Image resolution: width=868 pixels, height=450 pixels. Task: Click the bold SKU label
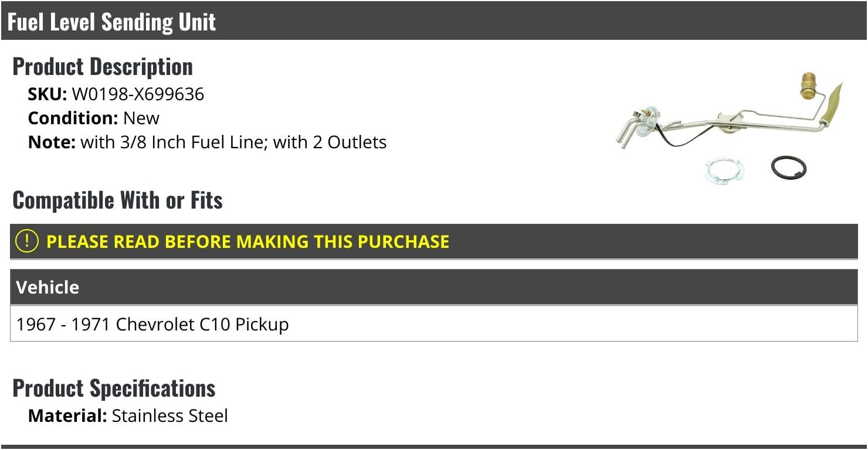point(48,94)
